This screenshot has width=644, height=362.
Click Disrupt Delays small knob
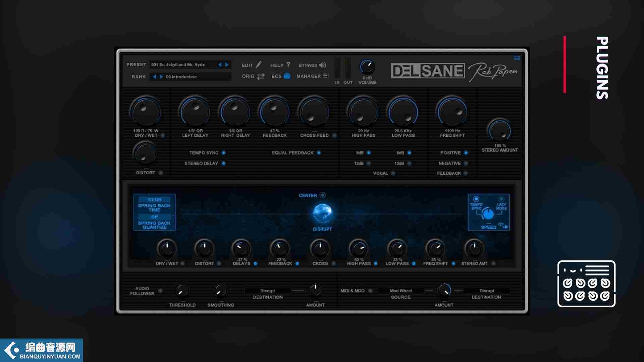241,249
